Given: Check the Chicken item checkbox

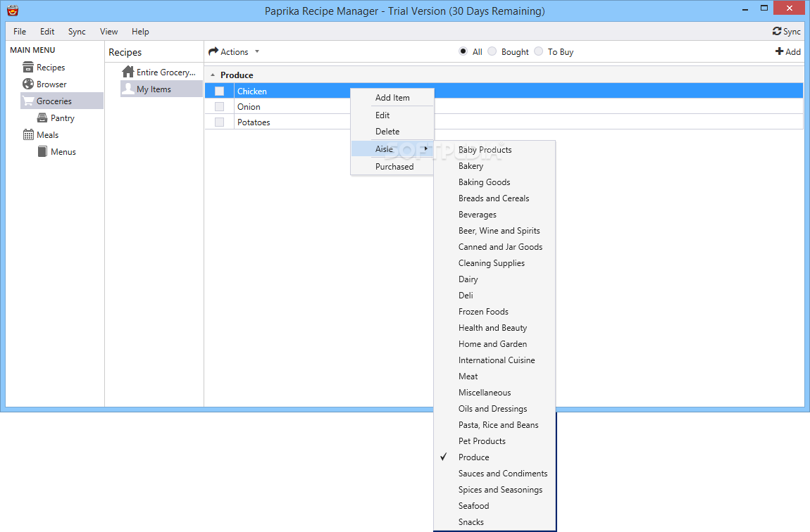Looking at the screenshot, I should [220, 91].
